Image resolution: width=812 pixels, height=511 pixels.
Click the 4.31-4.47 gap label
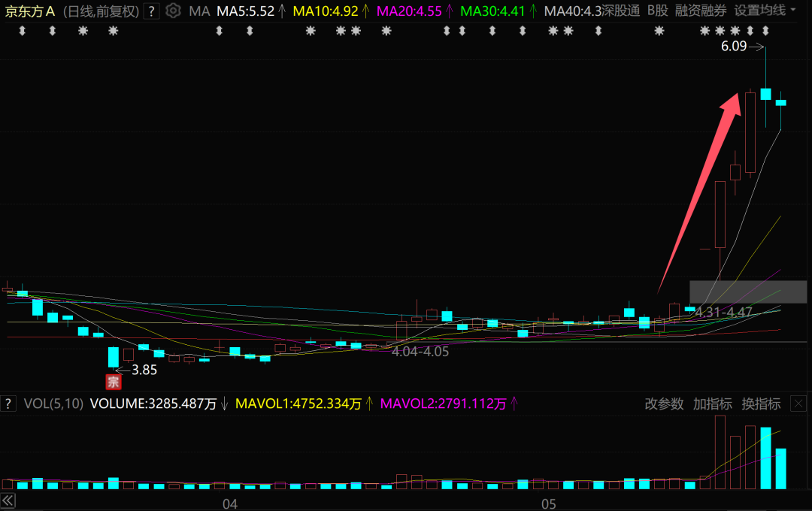tap(723, 312)
